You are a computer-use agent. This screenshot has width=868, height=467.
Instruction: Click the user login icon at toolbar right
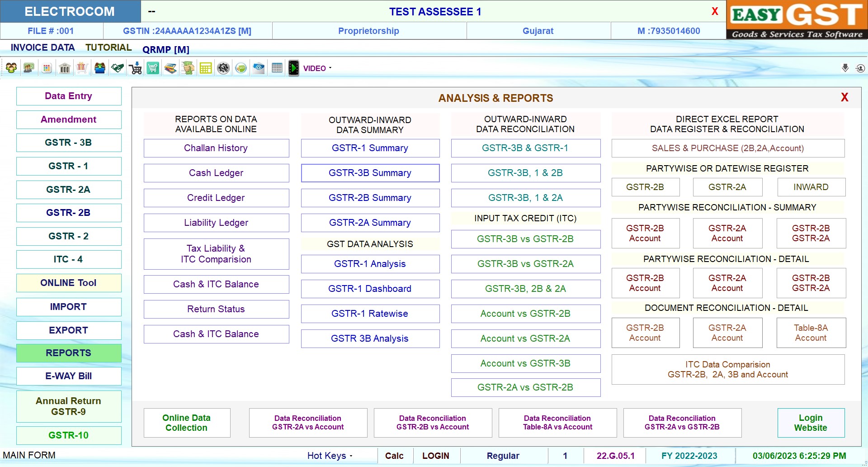click(x=860, y=68)
